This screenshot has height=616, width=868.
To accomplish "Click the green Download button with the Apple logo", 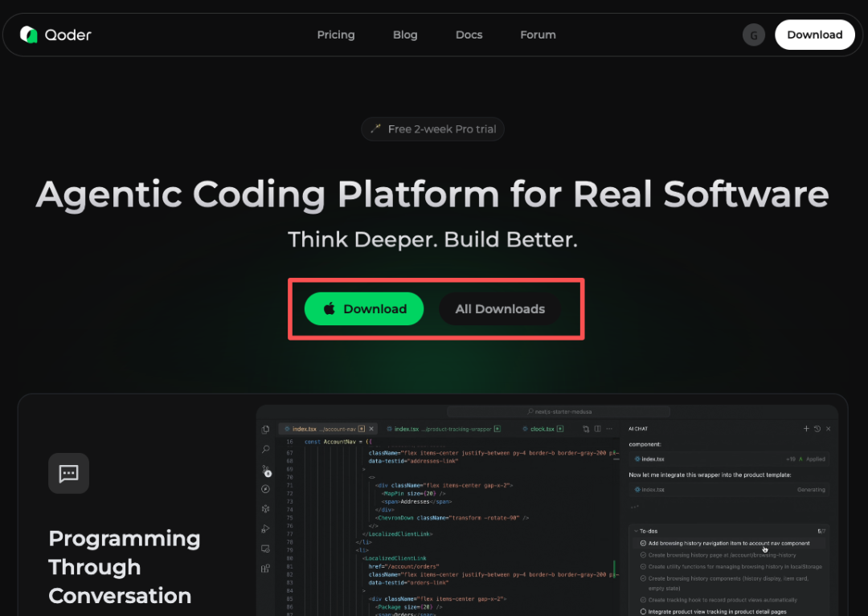I will (364, 308).
